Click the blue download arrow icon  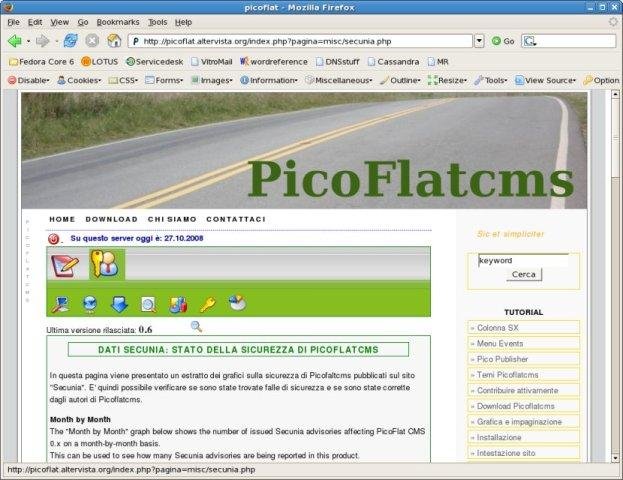(x=119, y=305)
